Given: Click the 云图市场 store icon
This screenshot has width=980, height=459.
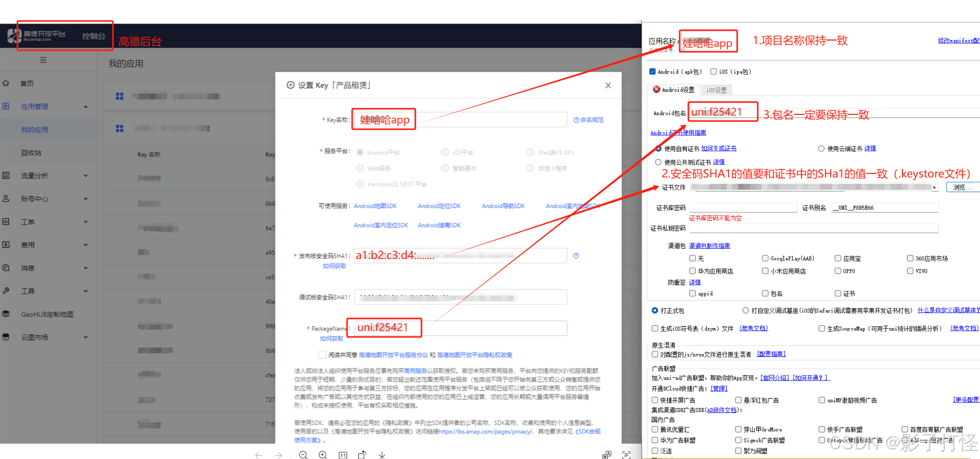Looking at the screenshot, I should (x=6, y=337).
